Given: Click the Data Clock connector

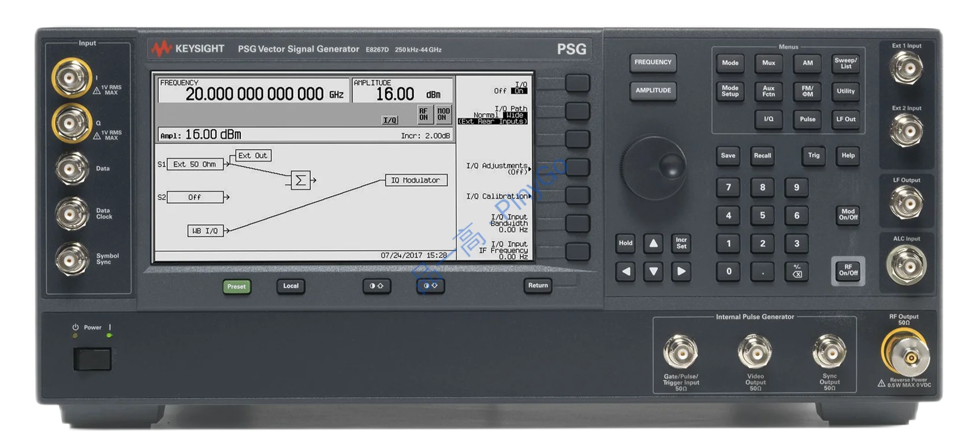Looking at the screenshot, I should pyautogui.click(x=71, y=214).
